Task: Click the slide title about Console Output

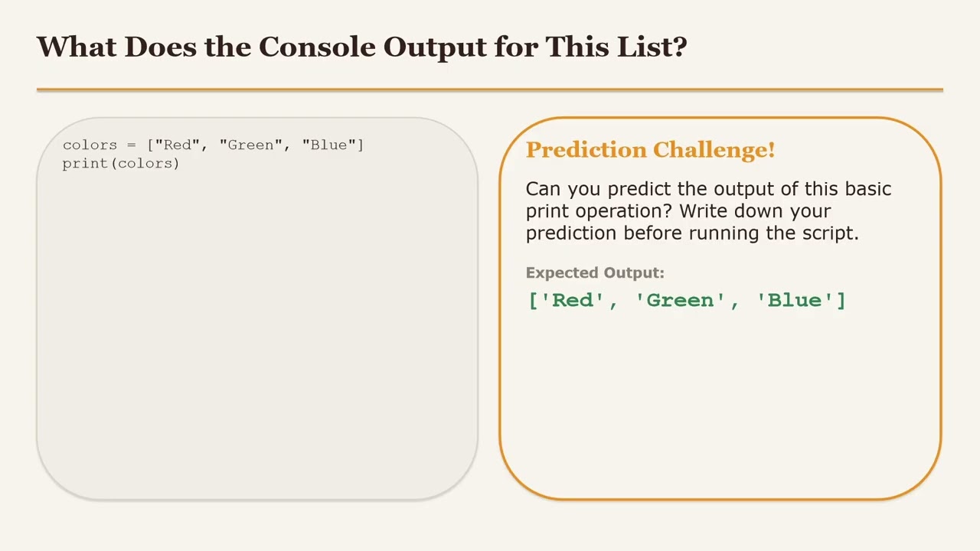Action: 361,47
